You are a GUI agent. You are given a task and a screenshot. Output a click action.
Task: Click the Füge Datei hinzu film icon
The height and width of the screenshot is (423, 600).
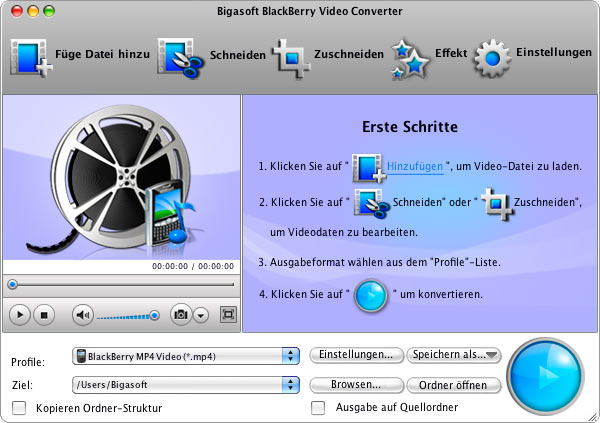point(31,58)
